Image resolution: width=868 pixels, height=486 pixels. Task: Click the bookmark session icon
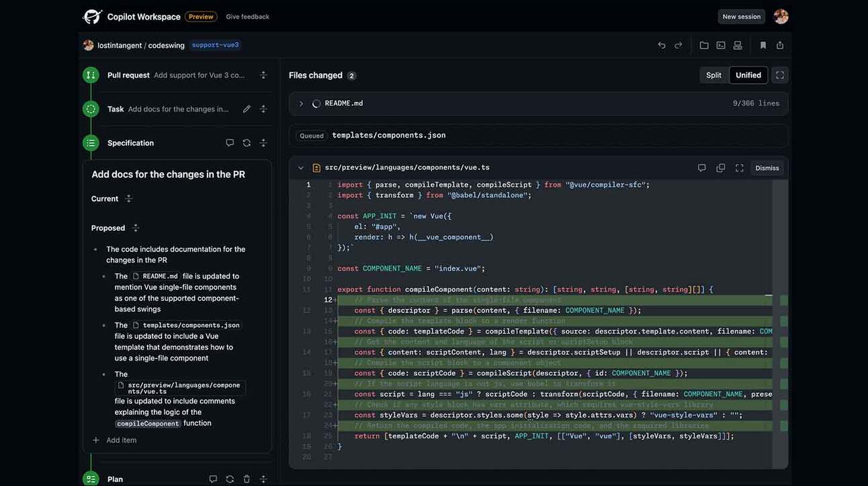click(x=763, y=45)
